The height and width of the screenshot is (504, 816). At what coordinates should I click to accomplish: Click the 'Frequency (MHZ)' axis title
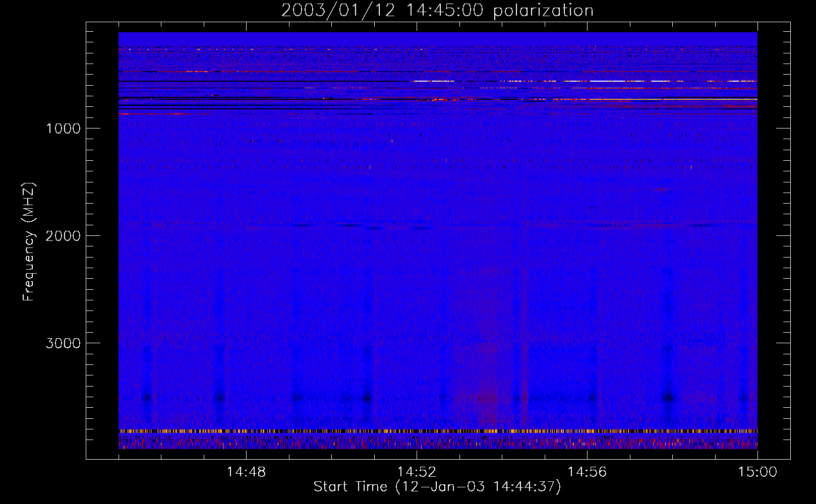pos(29,241)
